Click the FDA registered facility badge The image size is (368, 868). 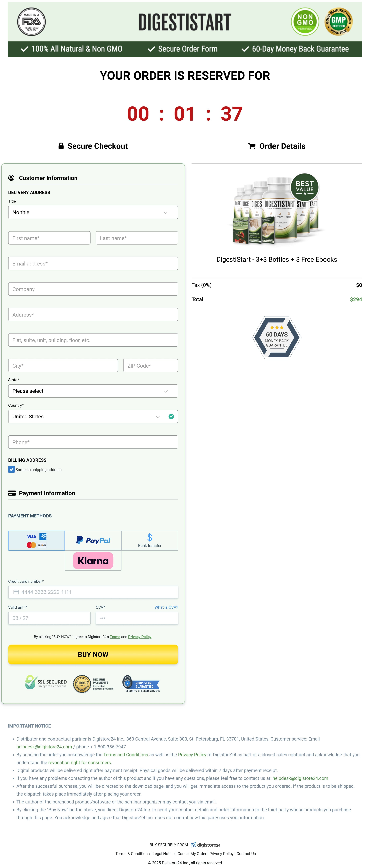[x=31, y=22]
